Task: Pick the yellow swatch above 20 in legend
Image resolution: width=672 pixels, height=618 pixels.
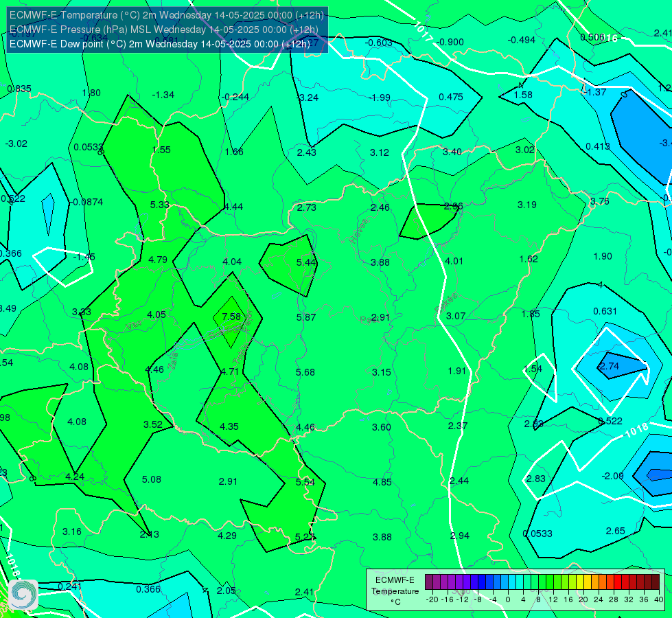Action: coord(580,582)
